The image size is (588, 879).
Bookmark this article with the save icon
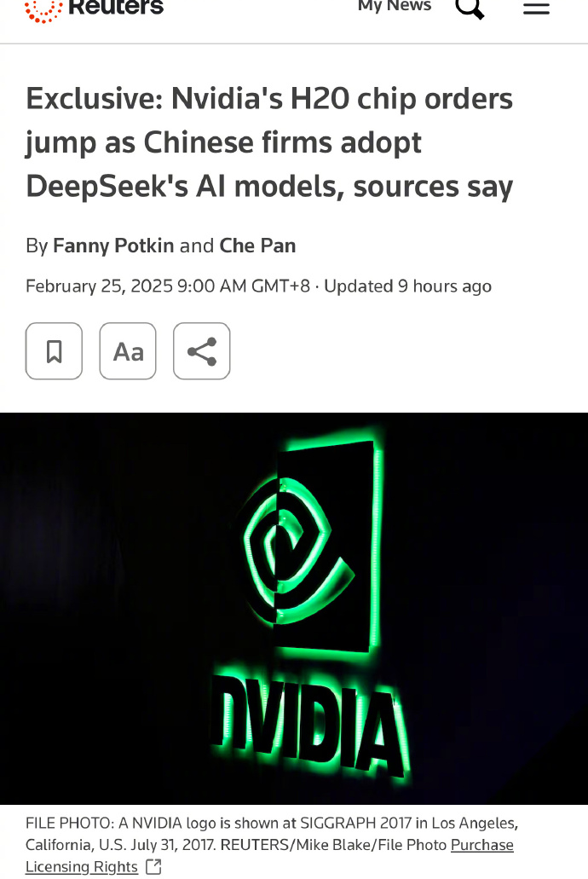tap(54, 351)
